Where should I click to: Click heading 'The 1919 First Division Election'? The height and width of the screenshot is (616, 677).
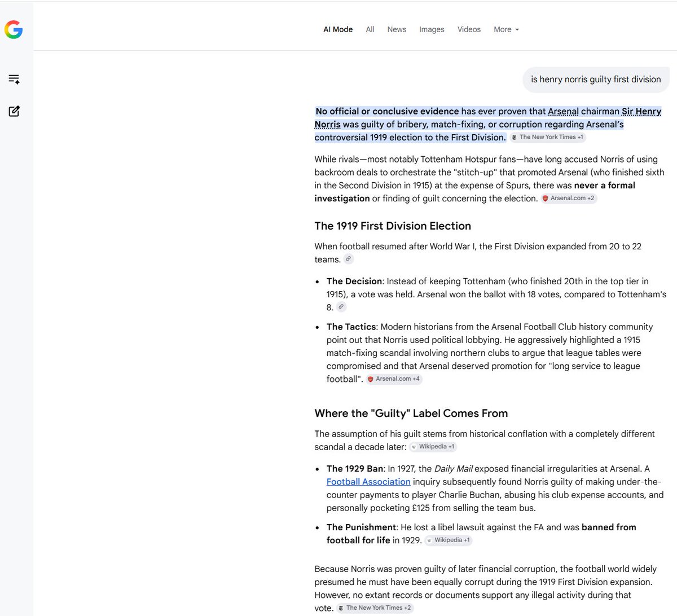393,226
